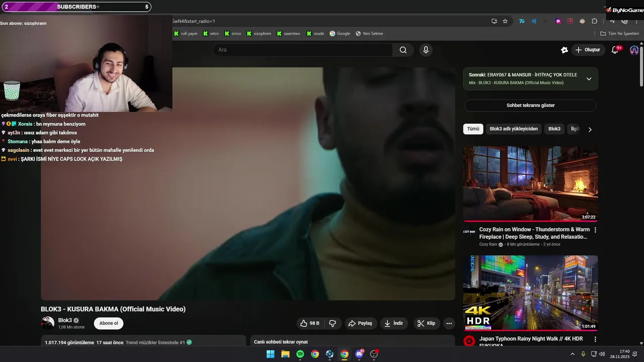Open Windows Start menu
The width and height of the screenshot is (644, 362).
click(271, 354)
